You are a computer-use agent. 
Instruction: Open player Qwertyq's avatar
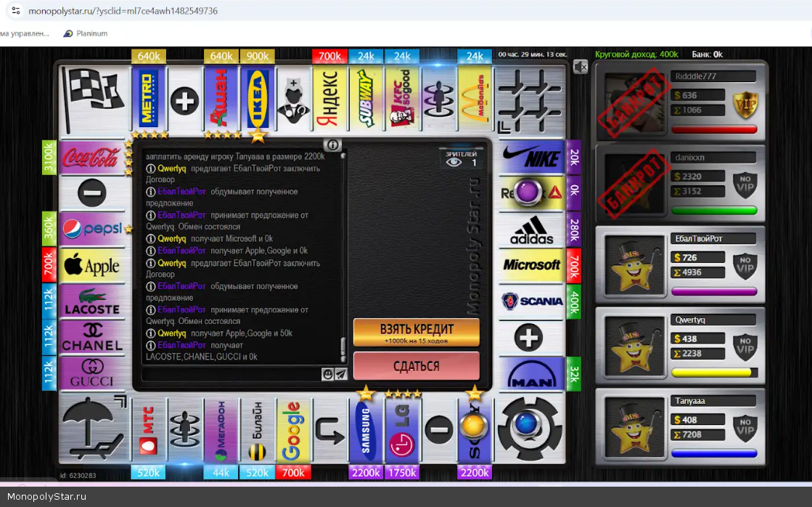(x=634, y=346)
